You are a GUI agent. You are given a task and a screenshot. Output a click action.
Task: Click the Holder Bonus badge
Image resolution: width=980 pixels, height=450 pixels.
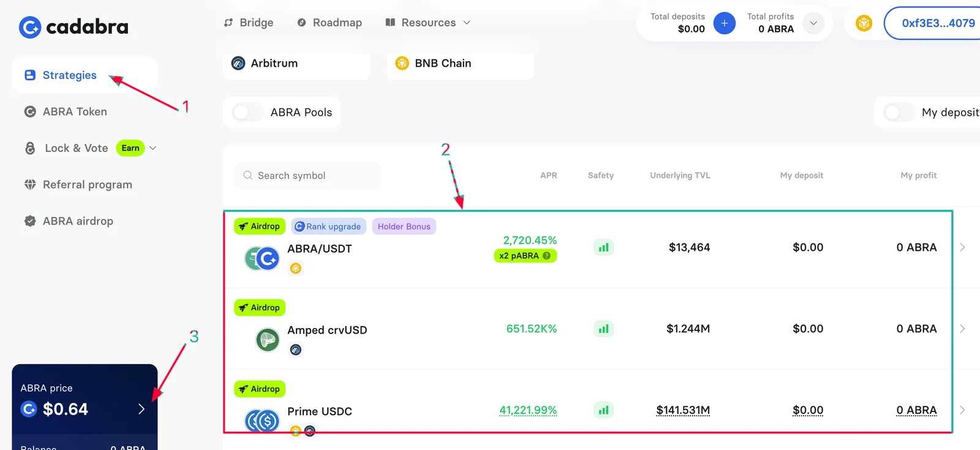[404, 226]
